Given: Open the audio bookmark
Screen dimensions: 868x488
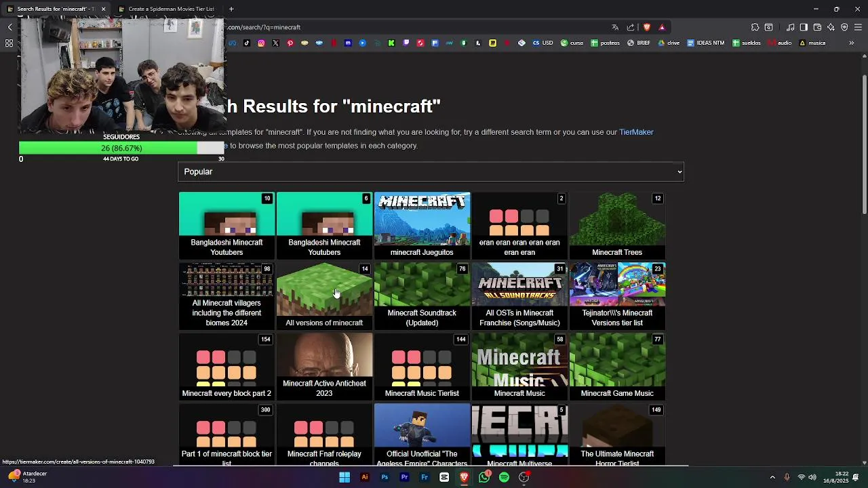Looking at the screenshot, I should click(x=780, y=43).
